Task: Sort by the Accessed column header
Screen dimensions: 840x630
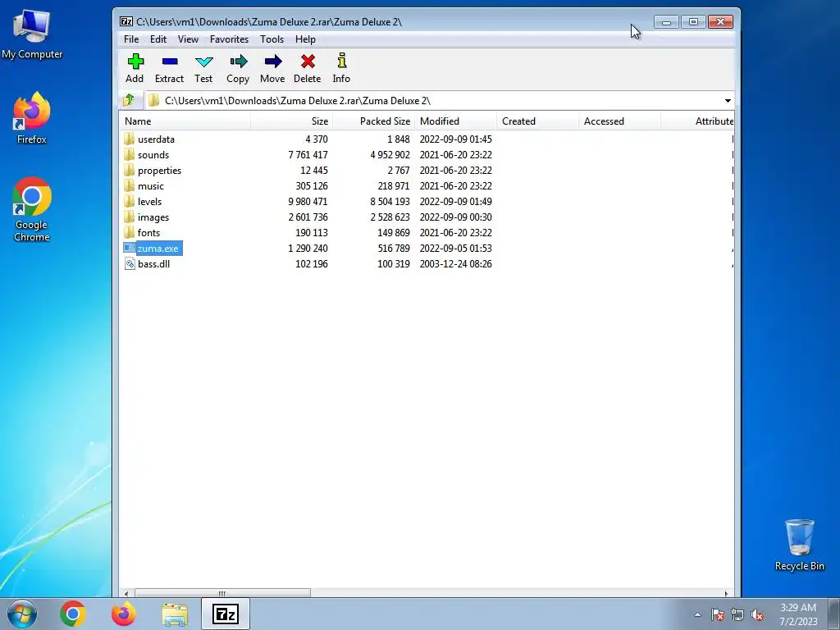Action: (x=619, y=121)
